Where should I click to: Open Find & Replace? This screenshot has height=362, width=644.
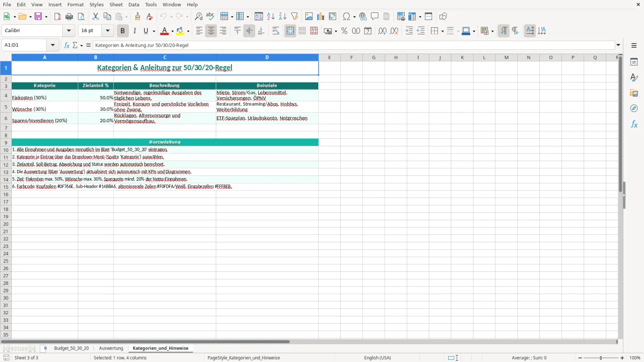[x=198, y=17]
